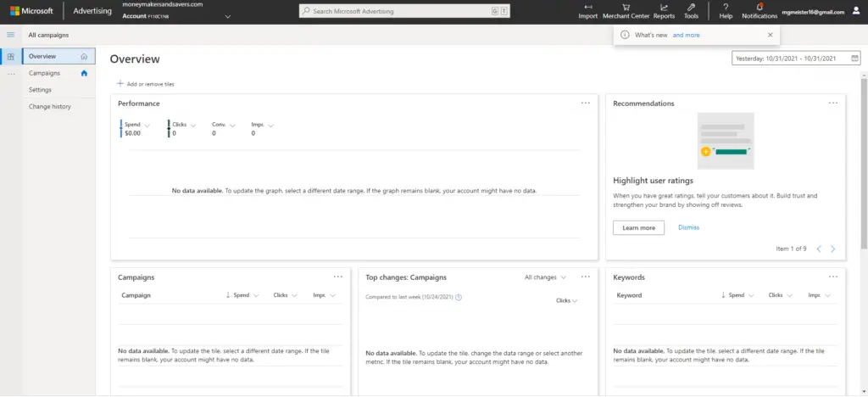Click the page vertical scrollbar
This screenshot has width=868, height=397.
[864, 163]
